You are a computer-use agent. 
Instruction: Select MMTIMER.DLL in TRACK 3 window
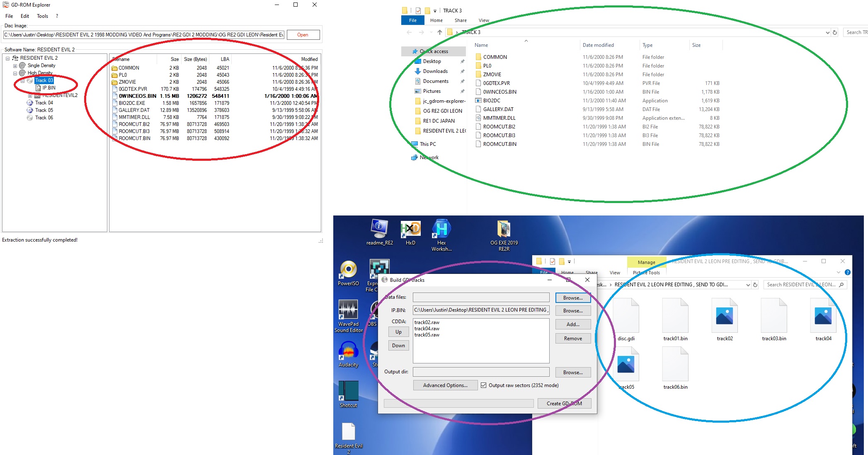click(x=499, y=118)
